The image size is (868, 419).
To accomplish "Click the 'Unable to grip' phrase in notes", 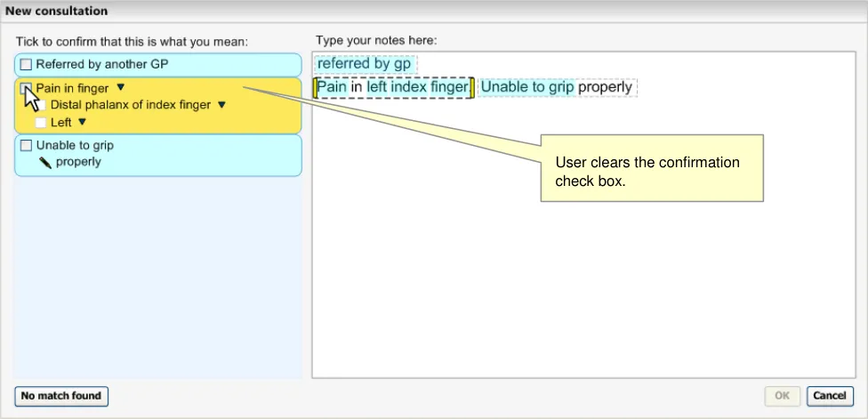I will pos(527,87).
